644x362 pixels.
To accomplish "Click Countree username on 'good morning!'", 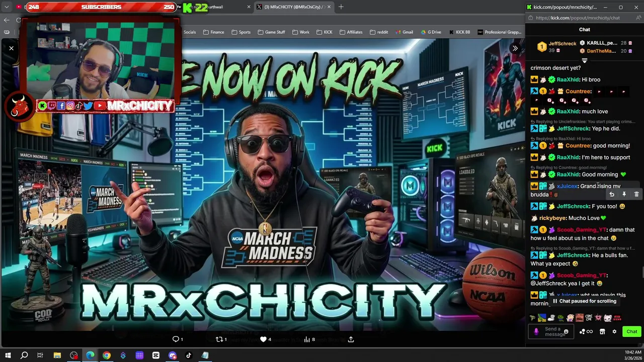I will pos(578,146).
